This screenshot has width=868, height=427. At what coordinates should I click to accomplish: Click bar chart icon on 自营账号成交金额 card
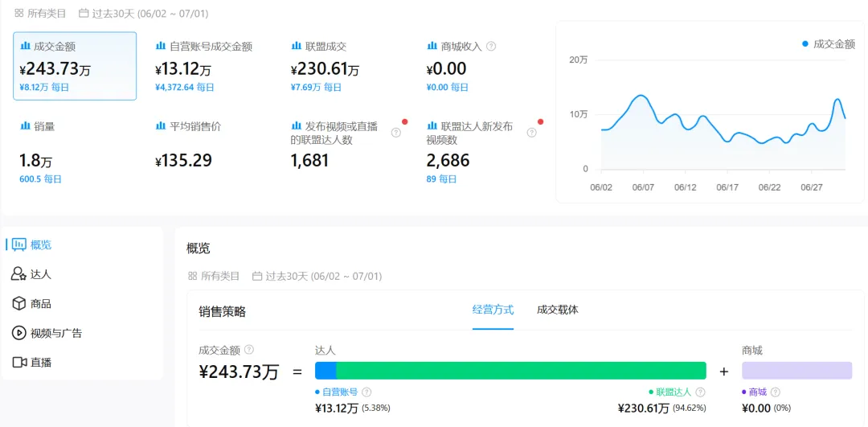(161, 47)
